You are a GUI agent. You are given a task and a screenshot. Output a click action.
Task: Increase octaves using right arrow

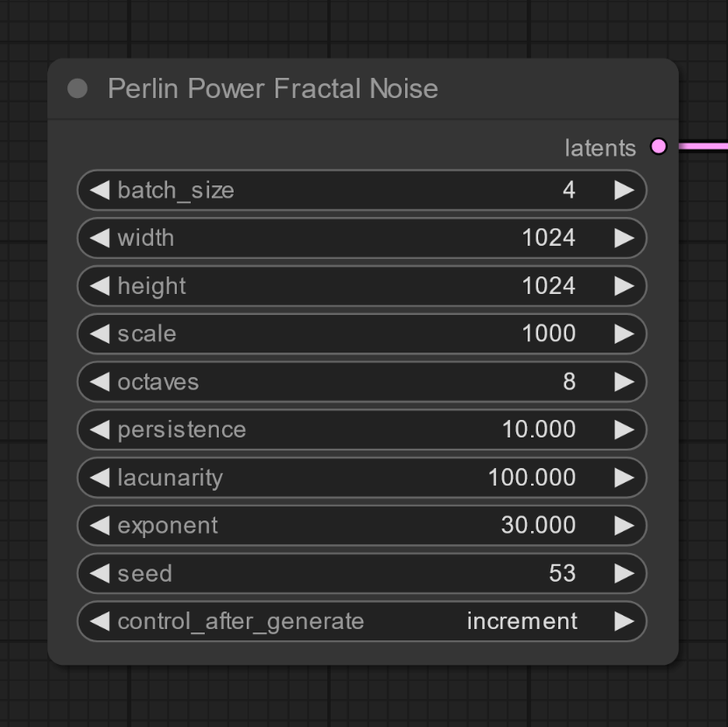click(623, 381)
